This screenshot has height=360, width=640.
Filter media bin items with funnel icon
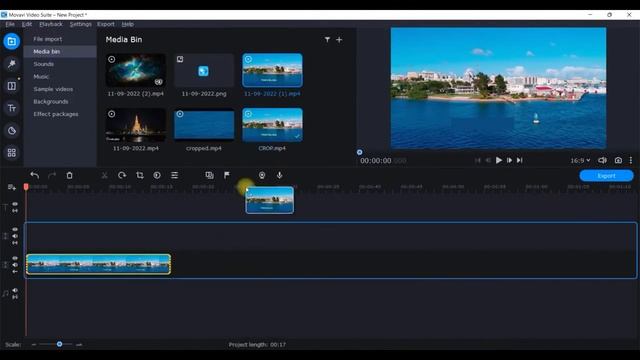pos(327,40)
